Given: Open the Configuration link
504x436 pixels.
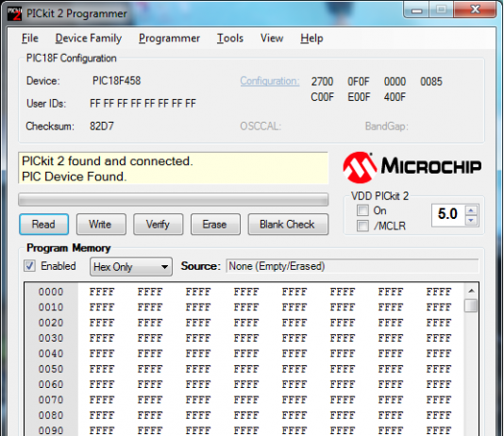Looking at the screenshot, I should pos(270,81).
